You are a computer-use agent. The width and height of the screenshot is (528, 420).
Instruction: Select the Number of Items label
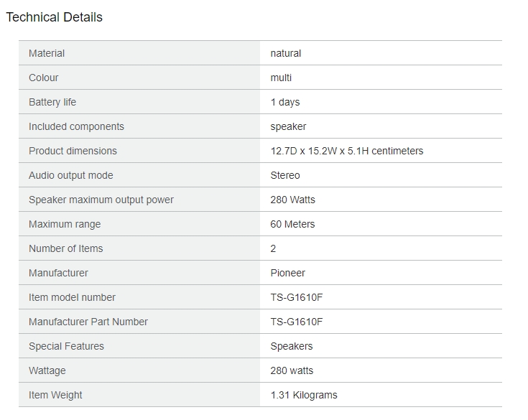coord(65,248)
